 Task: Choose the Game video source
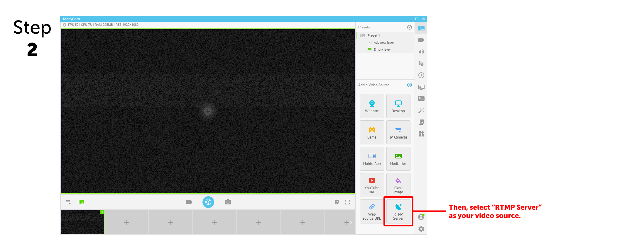tap(372, 132)
